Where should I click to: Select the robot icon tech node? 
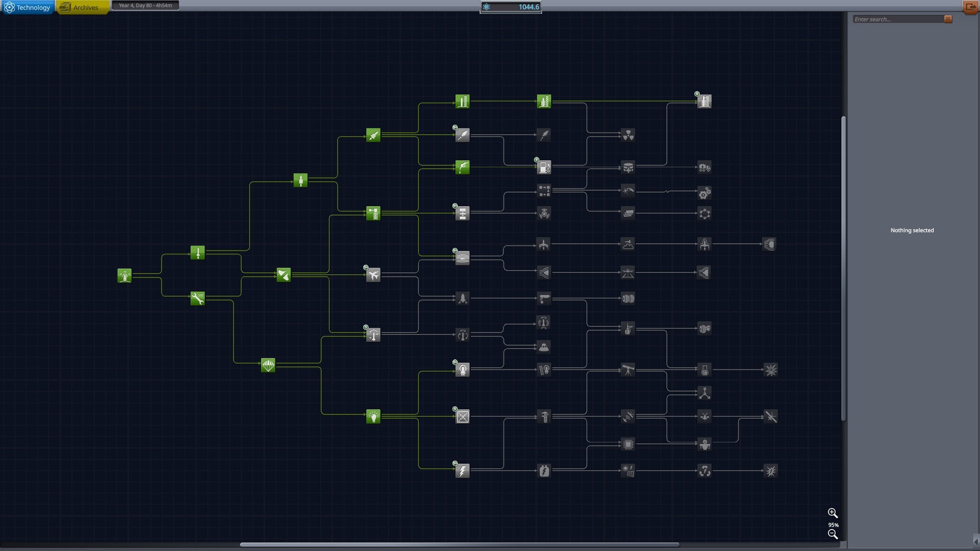pyautogui.click(x=704, y=444)
